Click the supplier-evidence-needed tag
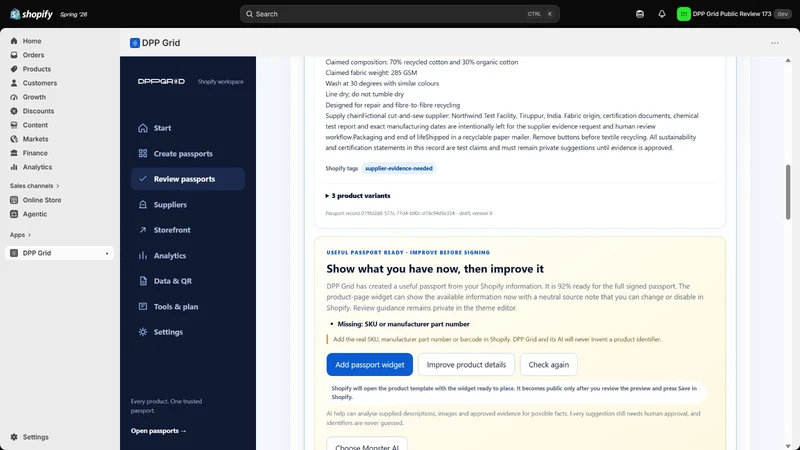Screen dimensions: 800x450 pyautogui.click(x=398, y=168)
